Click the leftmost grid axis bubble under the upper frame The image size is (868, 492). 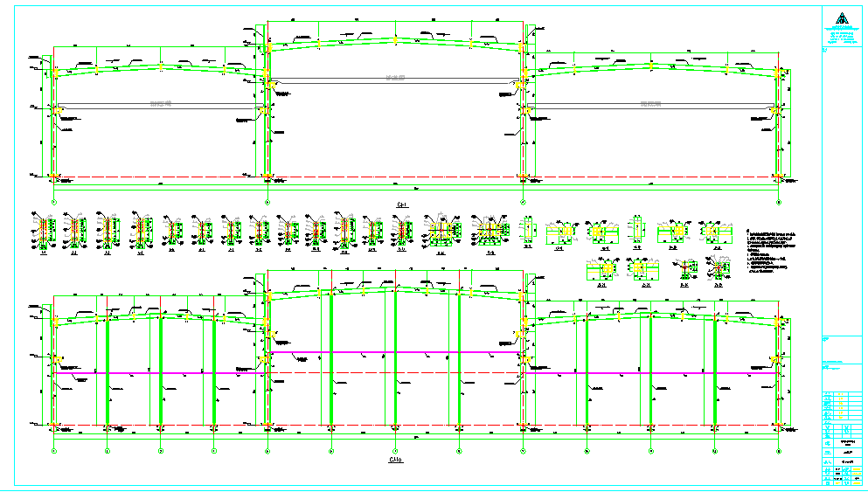(x=53, y=203)
